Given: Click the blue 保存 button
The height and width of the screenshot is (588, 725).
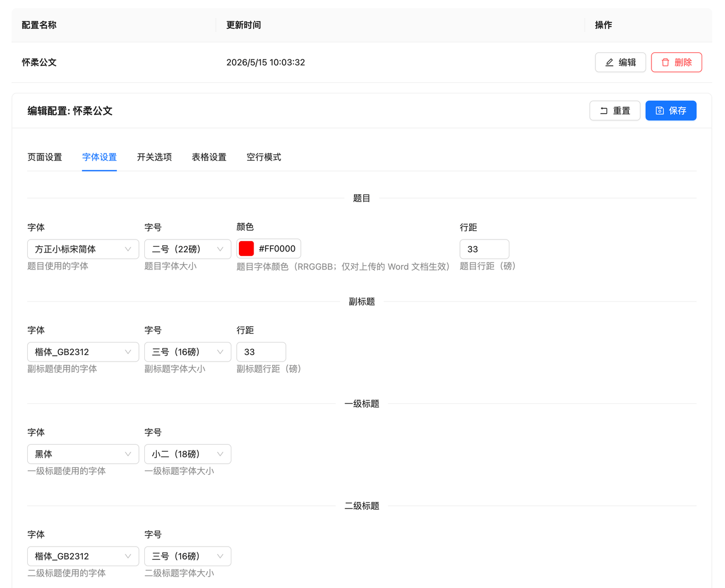Looking at the screenshot, I should [x=671, y=111].
